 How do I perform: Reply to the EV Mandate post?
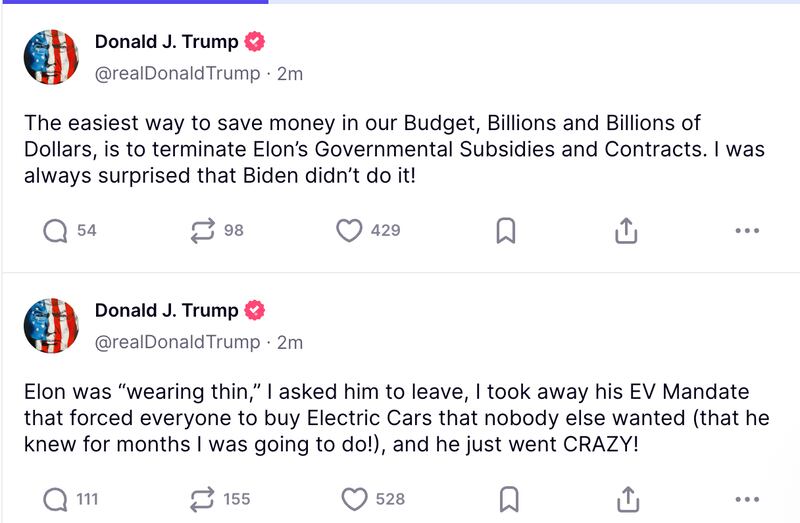click(55, 498)
